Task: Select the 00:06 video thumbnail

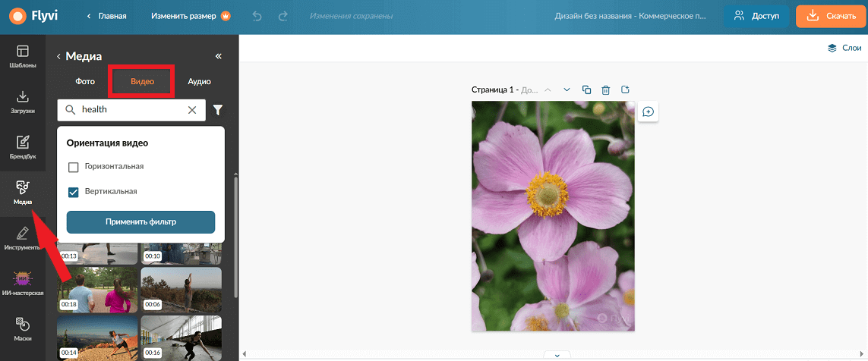Action: tap(181, 290)
